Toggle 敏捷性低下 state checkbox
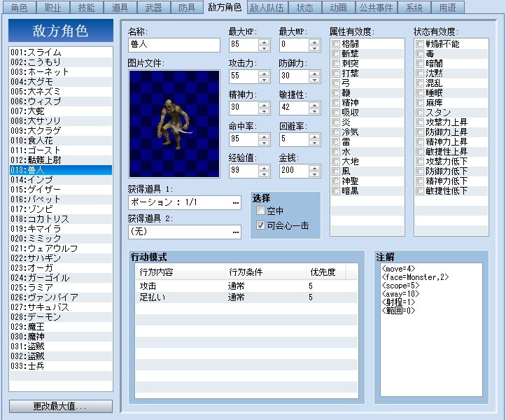 click(x=420, y=191)
